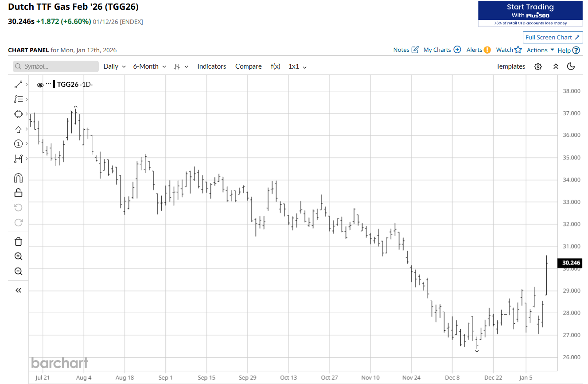Expand the shapes tool options chevron
Screen dimensions: 588x384
[x=27, y=114]
